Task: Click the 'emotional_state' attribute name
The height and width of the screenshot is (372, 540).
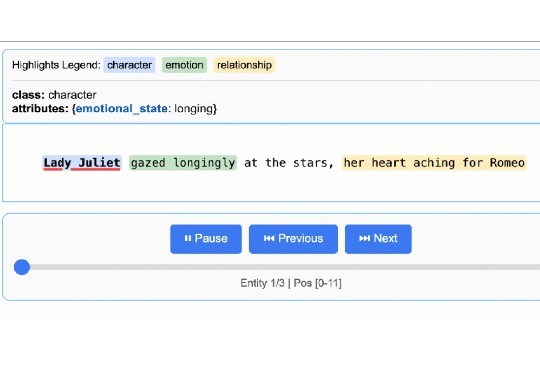Action: (122, 108)
